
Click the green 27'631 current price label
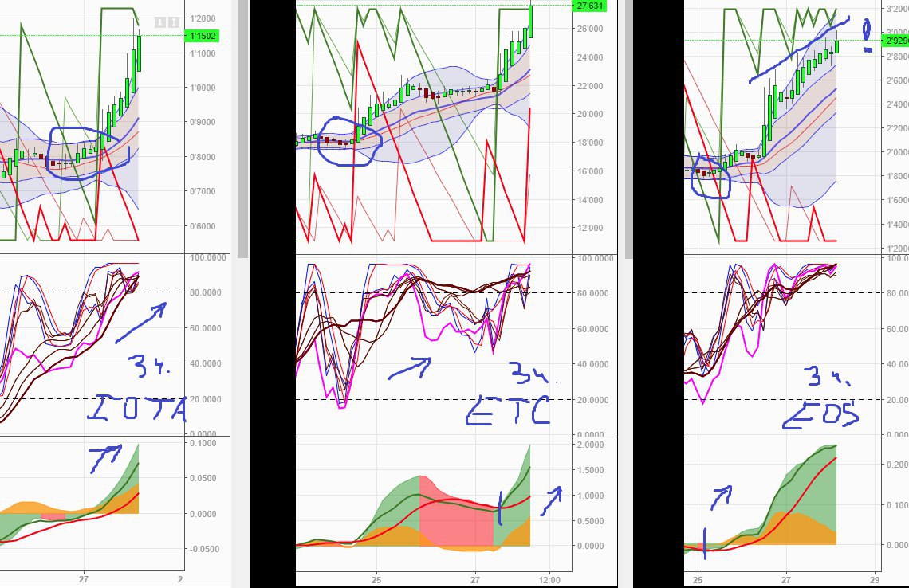point(589,6)
